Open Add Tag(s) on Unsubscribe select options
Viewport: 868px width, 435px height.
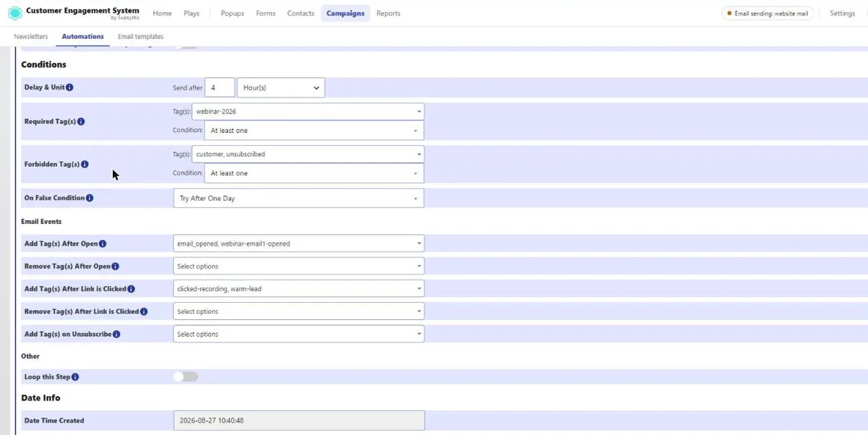point(299,334)
